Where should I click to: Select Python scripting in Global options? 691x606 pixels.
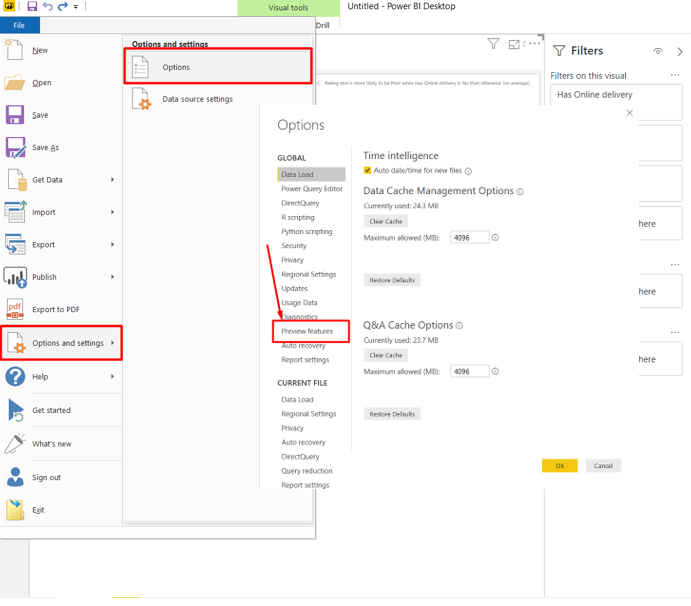click(x=307, y=231)
